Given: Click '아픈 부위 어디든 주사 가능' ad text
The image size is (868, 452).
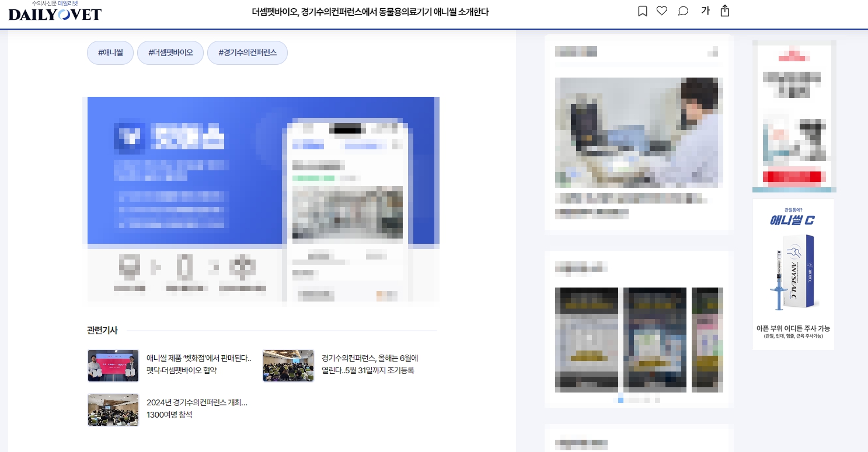Looking at the screenshot, I should (793, 328).
